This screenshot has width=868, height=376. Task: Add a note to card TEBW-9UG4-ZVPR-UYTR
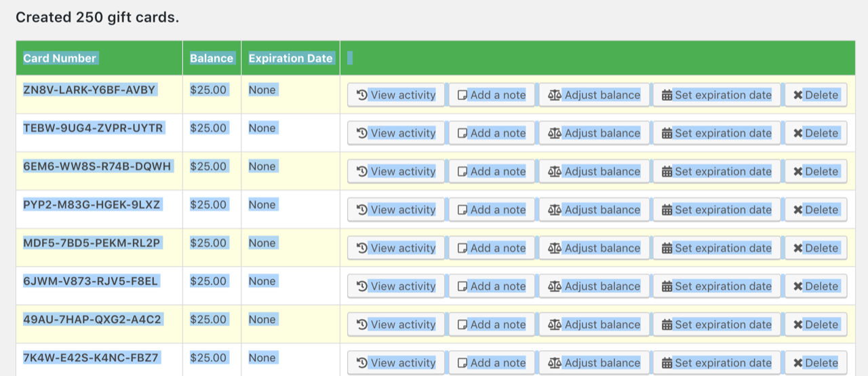coord(492,133)
